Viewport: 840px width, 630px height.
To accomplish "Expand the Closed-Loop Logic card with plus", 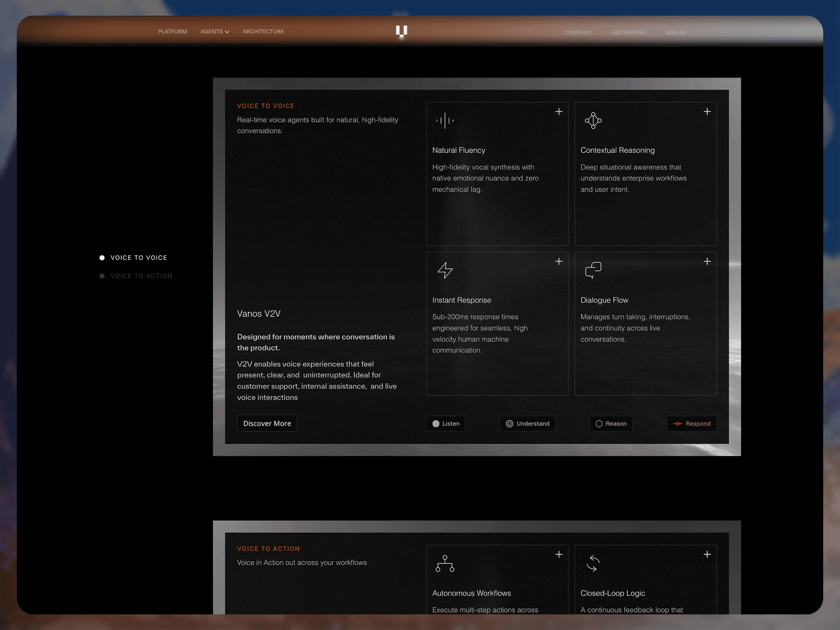I will 707,554.
